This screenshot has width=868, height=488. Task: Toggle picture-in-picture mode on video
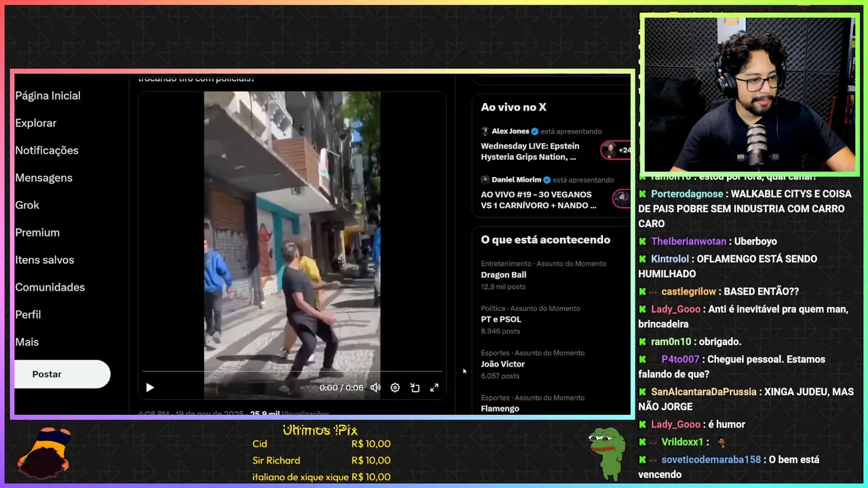click(x=415, y=388)
